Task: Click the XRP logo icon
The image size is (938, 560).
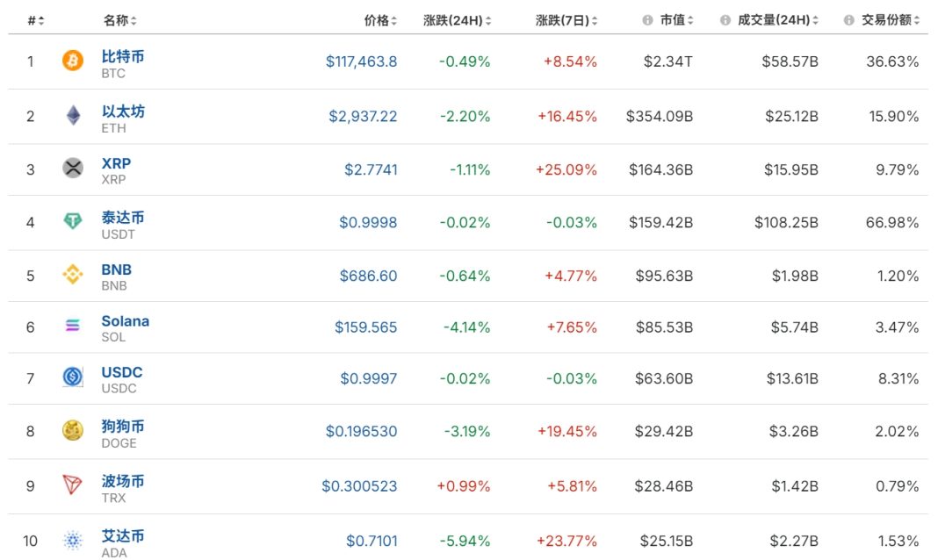Action: coord(73,168)
